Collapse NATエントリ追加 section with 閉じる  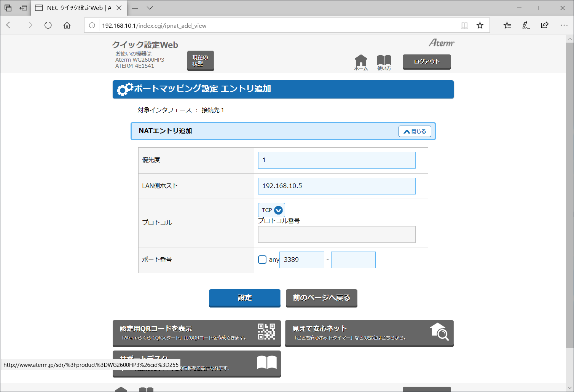pyautogui.click(x=415, y=131)
